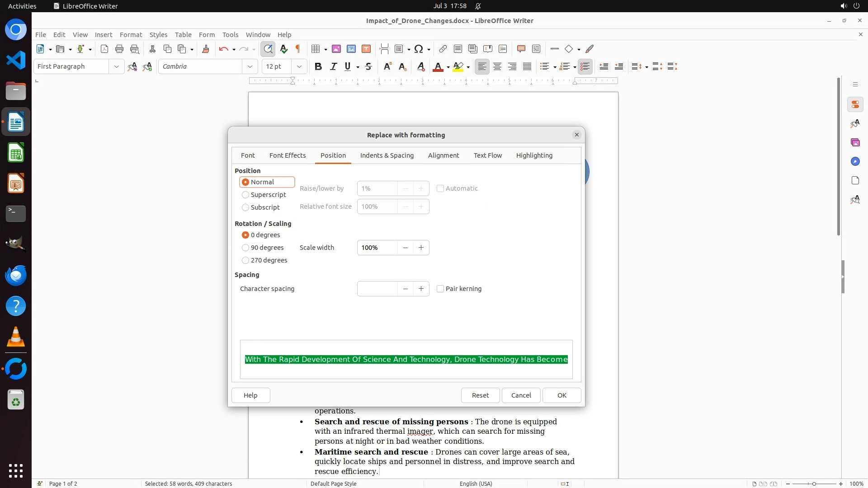The width and height of the screenshot is (868, 488).
Task: Open the sidebar Navigator compass icon
Action: click(855, 161)
